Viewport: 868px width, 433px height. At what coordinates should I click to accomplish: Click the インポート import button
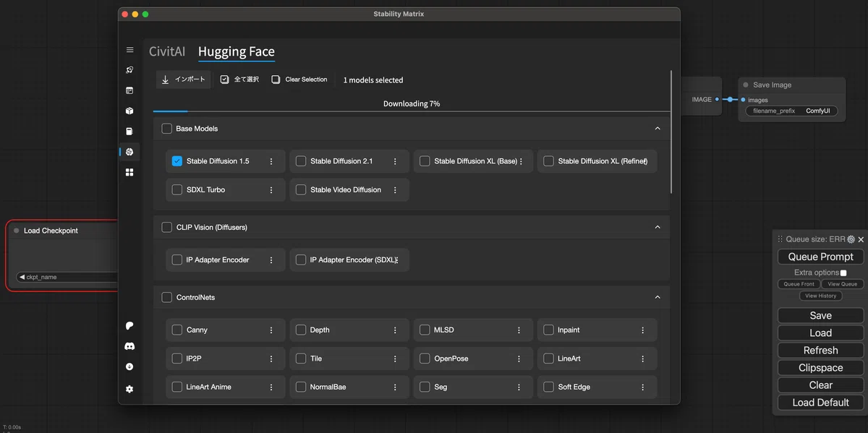point(184,80)
